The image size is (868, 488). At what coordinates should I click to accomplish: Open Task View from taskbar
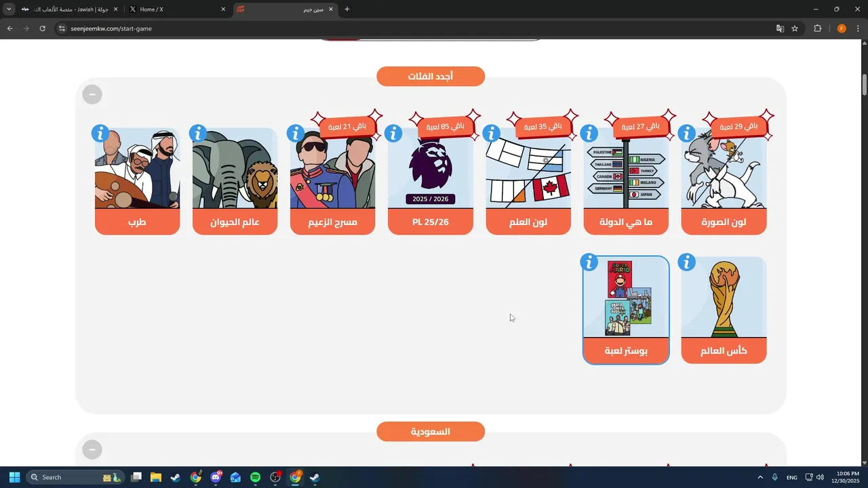(136, 477)
